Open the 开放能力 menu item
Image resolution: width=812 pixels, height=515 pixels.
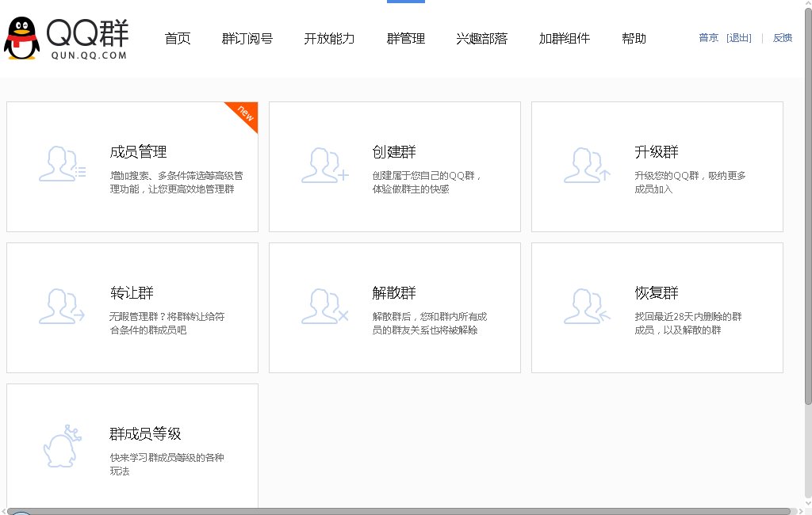click(327, 37)
